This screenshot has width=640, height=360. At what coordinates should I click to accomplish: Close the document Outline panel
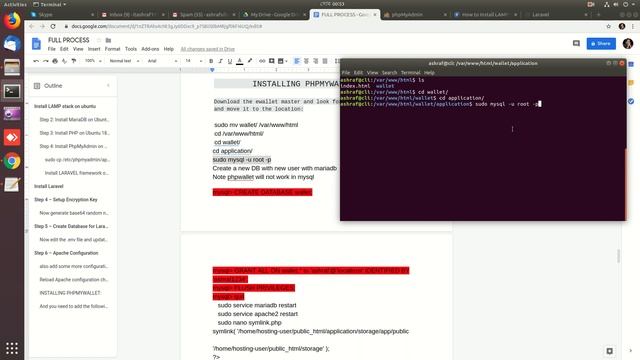(108, 86)
